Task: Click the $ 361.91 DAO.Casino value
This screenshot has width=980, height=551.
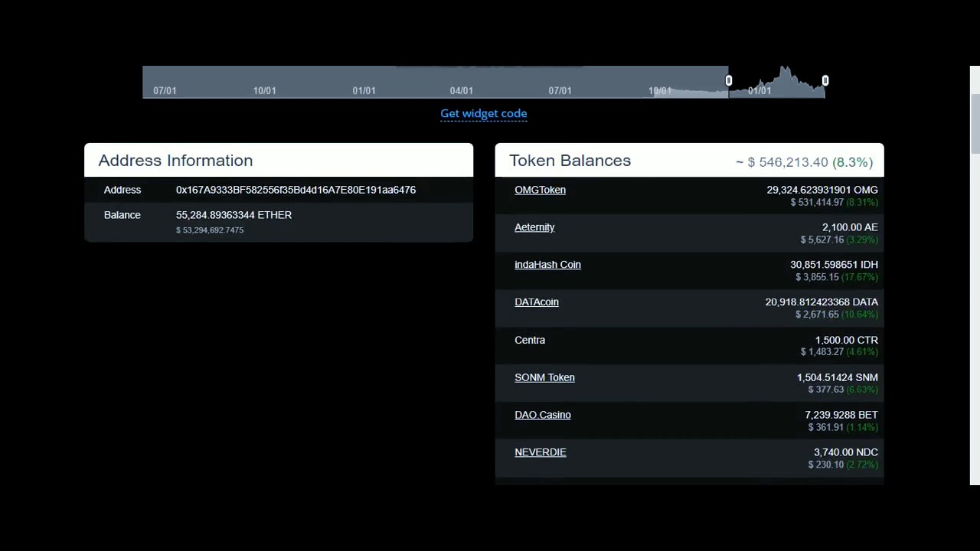Action: (825, 427)
